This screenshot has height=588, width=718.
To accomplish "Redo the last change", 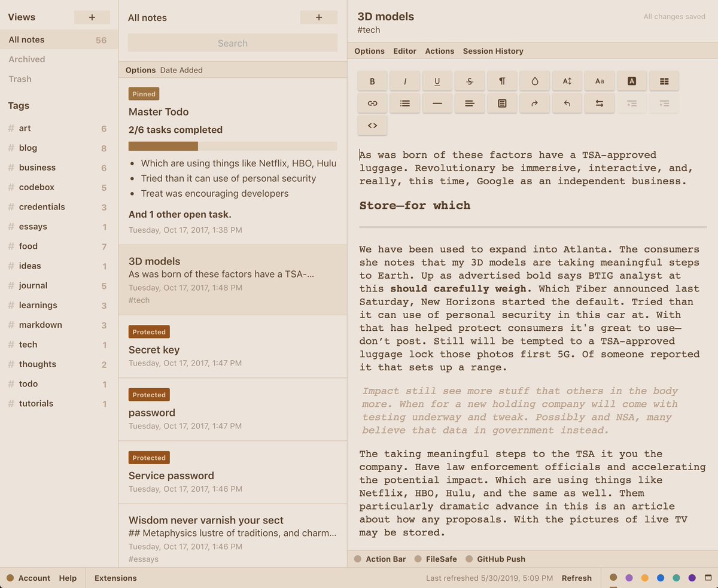I will [535, 103].
